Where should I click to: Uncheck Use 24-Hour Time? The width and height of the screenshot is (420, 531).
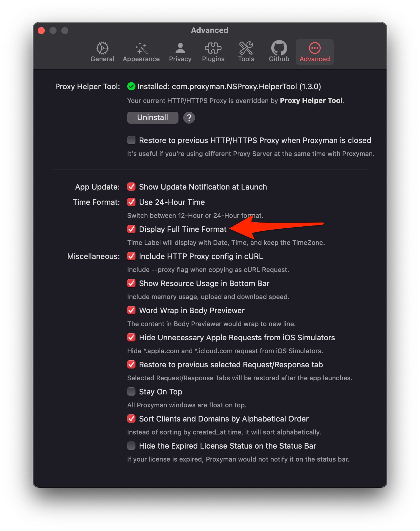click(x=131, y=202)
